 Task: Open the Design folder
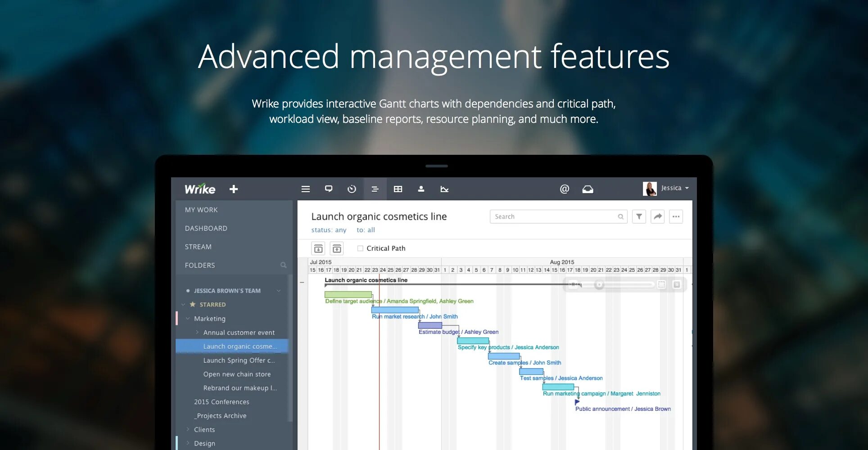[204, 443]
